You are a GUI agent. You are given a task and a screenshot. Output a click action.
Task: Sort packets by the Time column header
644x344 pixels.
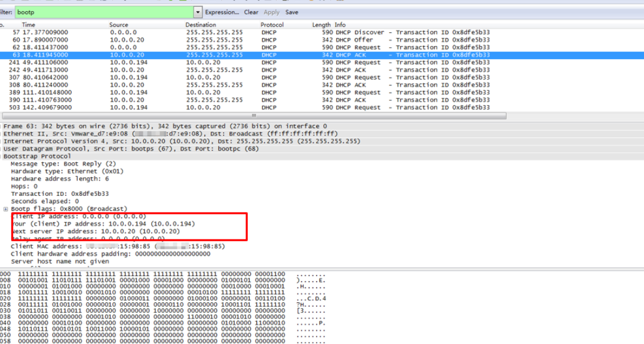click(x=28, y=24)
